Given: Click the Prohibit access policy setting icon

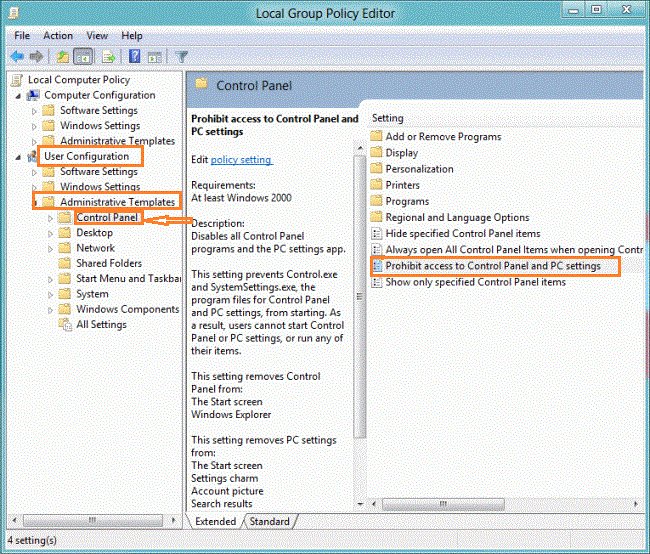Looking at the screenshot, I should click(x=377, y=266).
